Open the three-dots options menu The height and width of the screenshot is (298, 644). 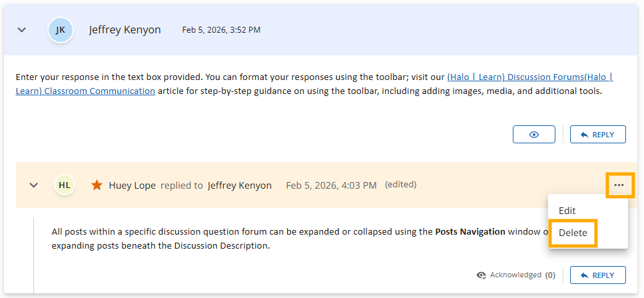(x=619, y=185)
